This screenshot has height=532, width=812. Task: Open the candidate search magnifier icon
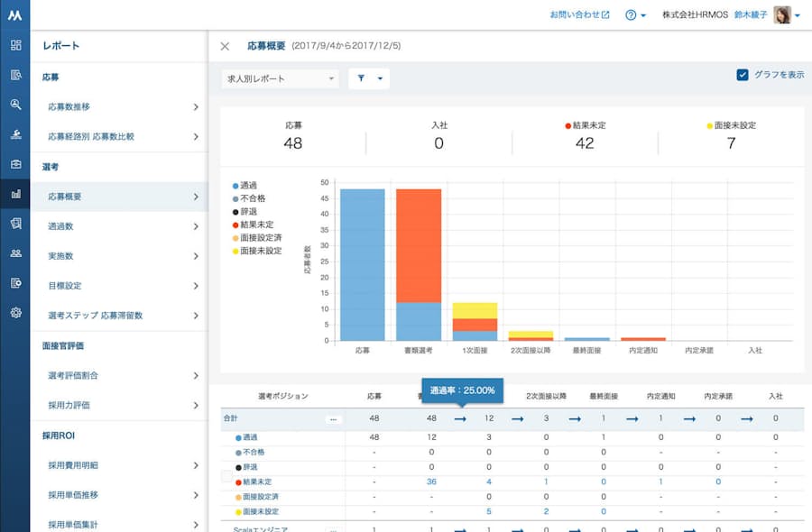tap(15, 105)
